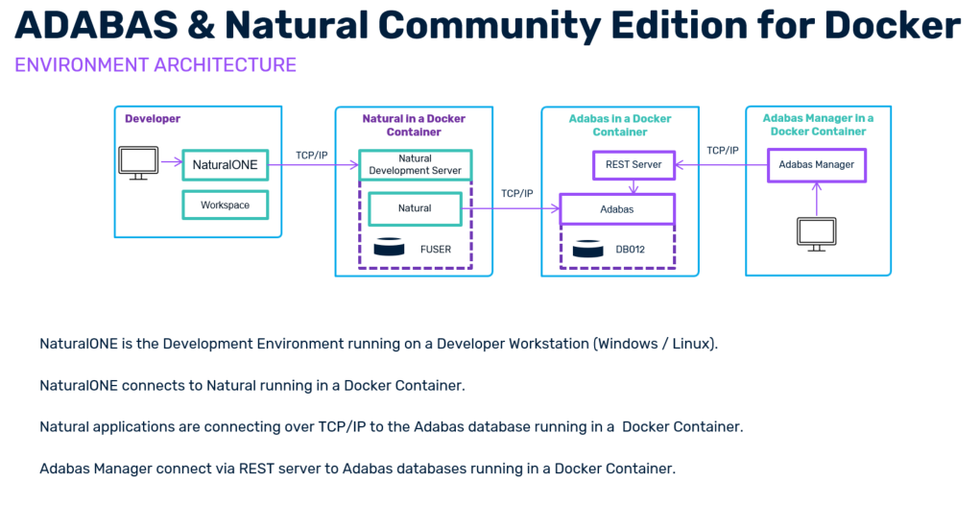Click the Workspace box
This screenshot has width=980, height=506.
pos(225,205)
